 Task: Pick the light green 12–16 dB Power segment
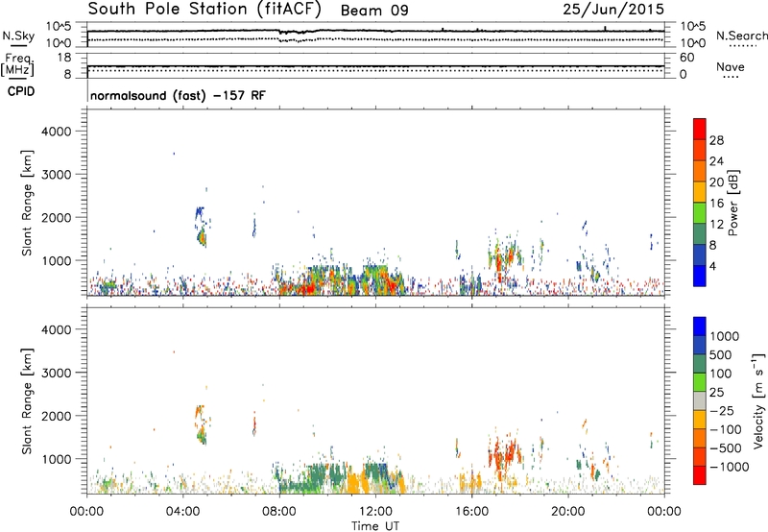click(700, 213)
